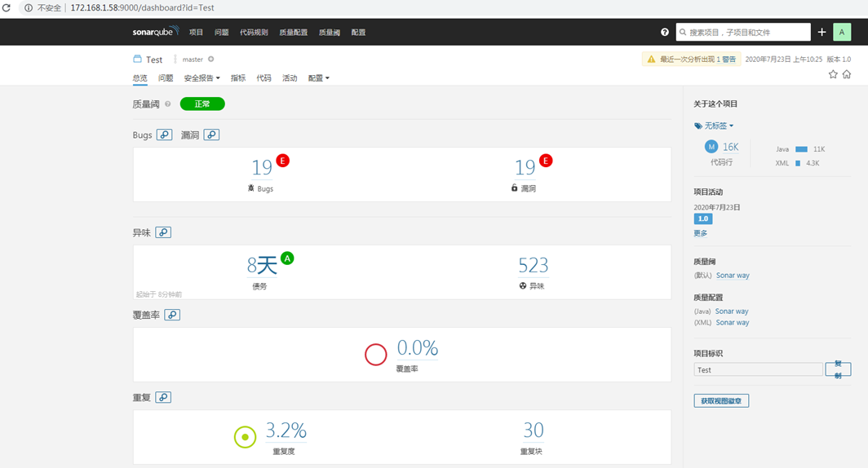Image resolution: width=868 pixels, height=468 pixels.
Task: Click the 获取视图徽章 button
Action: click(x=721, y=400)
